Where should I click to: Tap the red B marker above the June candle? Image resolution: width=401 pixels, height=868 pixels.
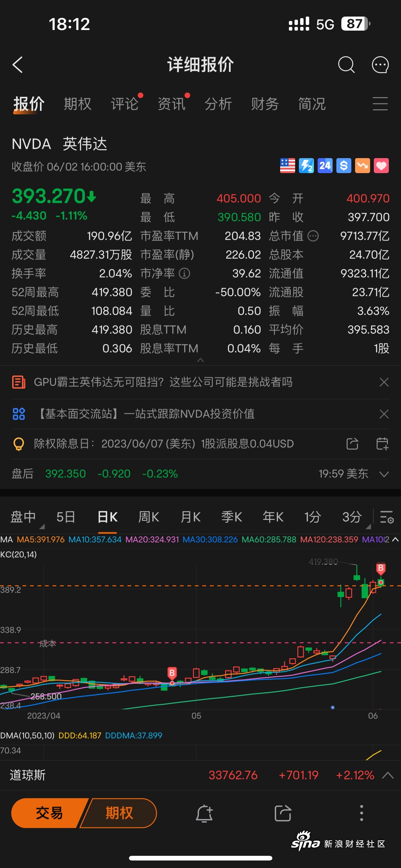(381, 568)
